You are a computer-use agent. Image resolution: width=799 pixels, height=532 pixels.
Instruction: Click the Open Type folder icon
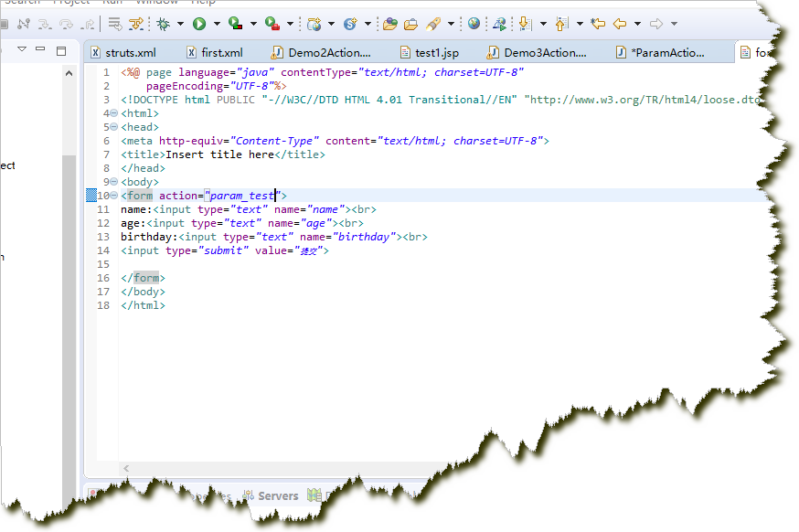[389, 24]
